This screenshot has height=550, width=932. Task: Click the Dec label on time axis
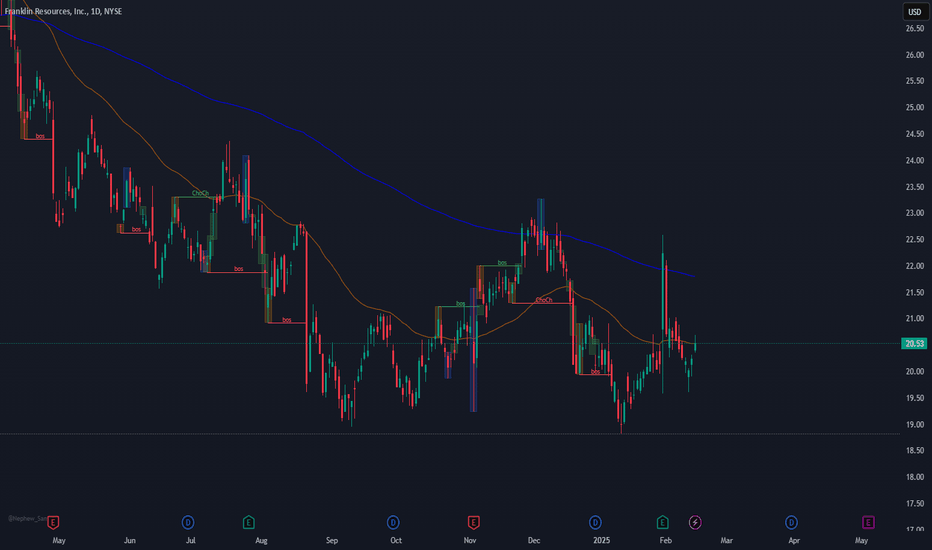point(534,540)
